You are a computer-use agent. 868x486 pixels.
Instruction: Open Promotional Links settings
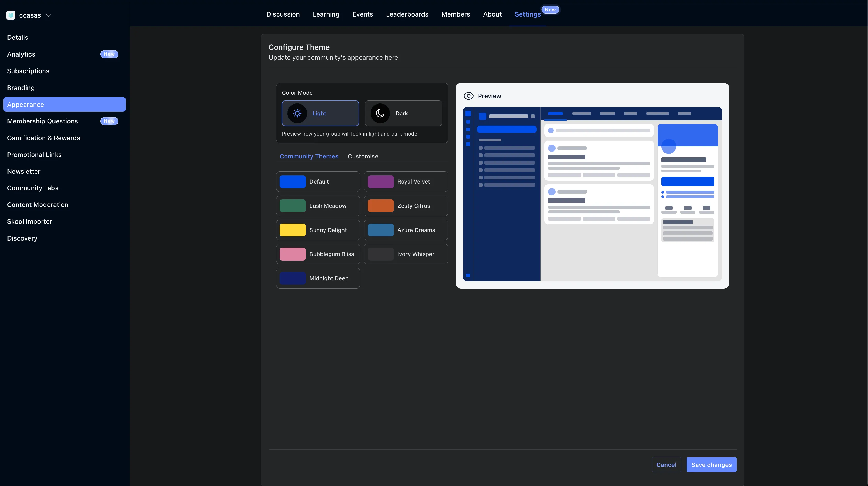pyautogui.click(x=64, y=155)
